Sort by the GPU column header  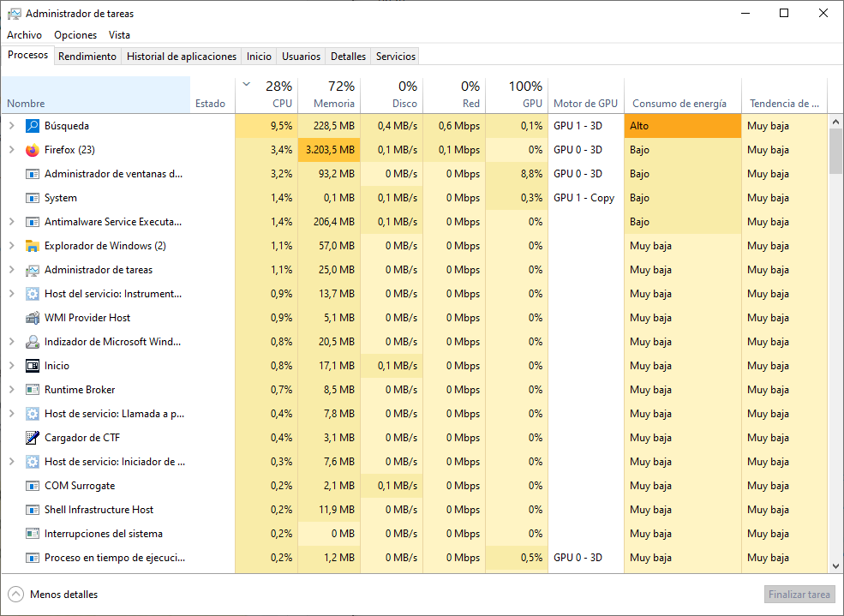(516, 95)
